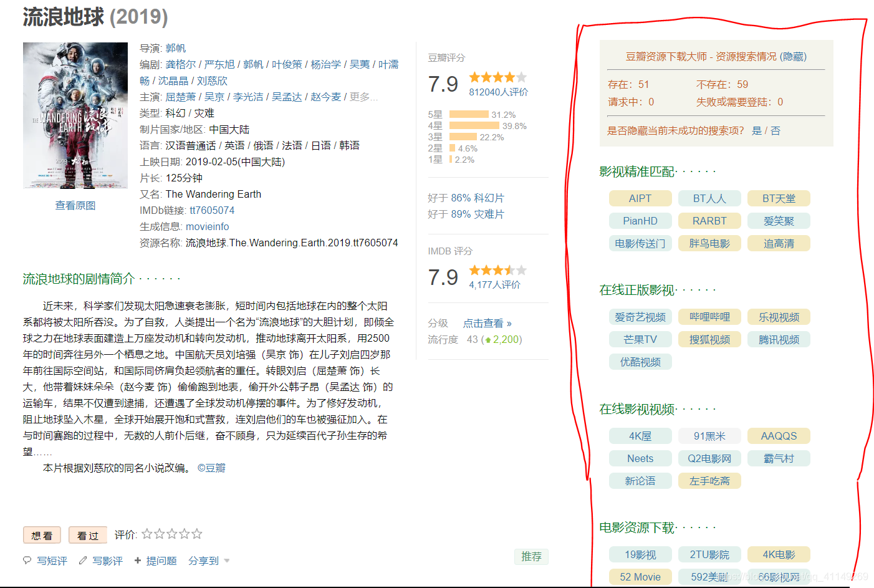Click the movieinfo link
The width and height of the screenshot is (874, 588).
(x=208, y=226)
